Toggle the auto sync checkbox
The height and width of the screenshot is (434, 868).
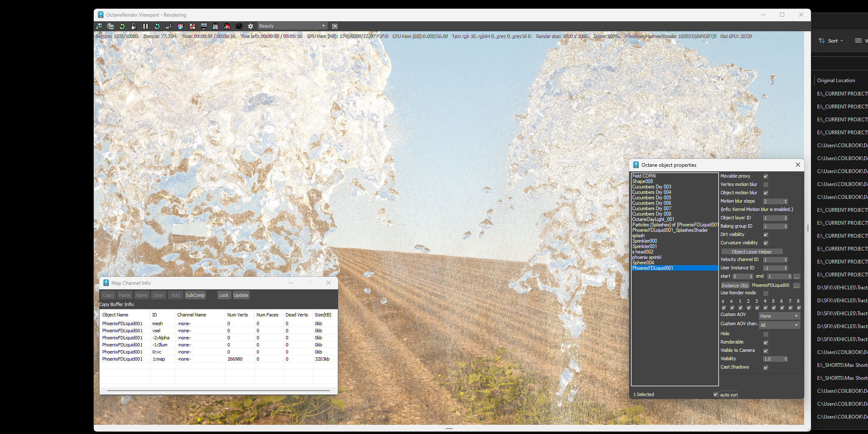point(716,394)
